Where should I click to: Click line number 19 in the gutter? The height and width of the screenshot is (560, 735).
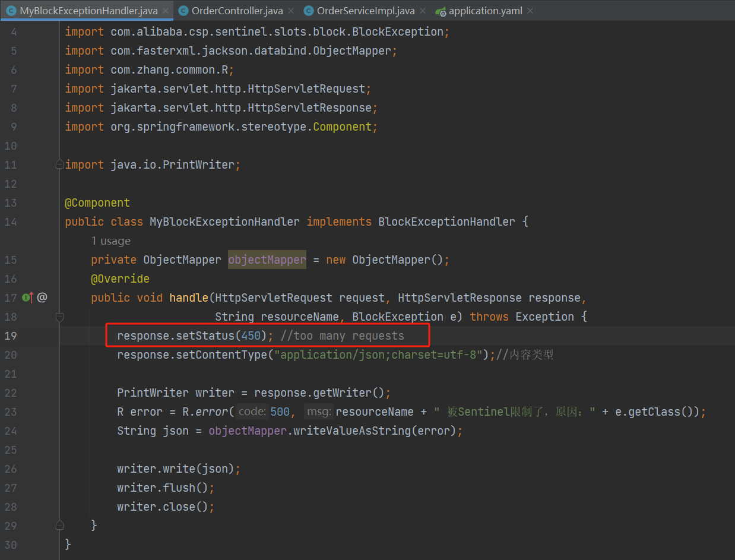click(11, 336)
